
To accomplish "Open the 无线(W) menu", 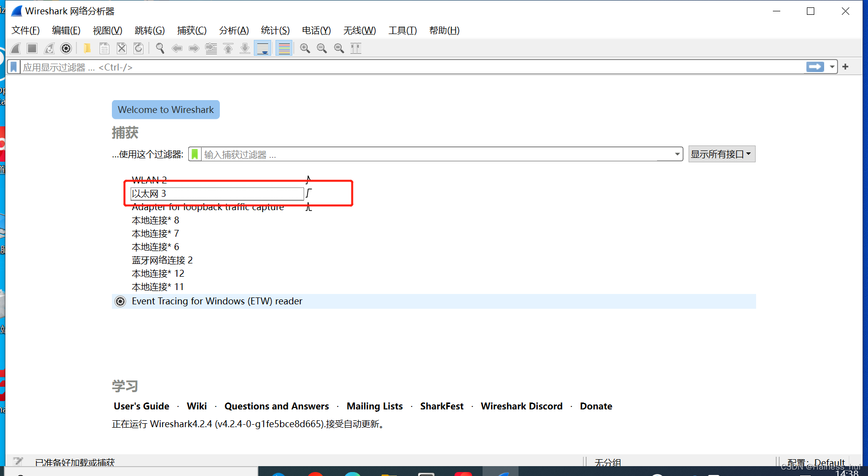I will pos(359,31).
